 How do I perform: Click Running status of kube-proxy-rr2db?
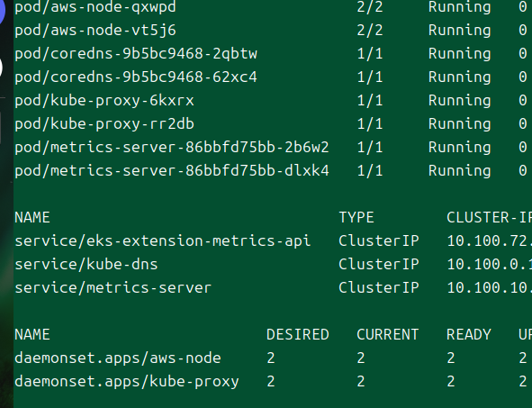click(460, 124)
